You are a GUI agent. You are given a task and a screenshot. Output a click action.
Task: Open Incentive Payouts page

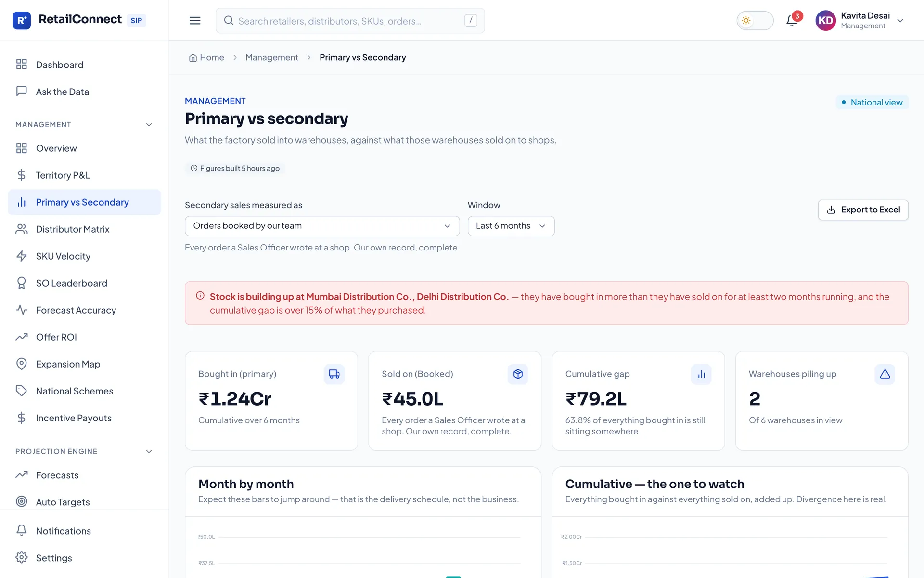84,418
